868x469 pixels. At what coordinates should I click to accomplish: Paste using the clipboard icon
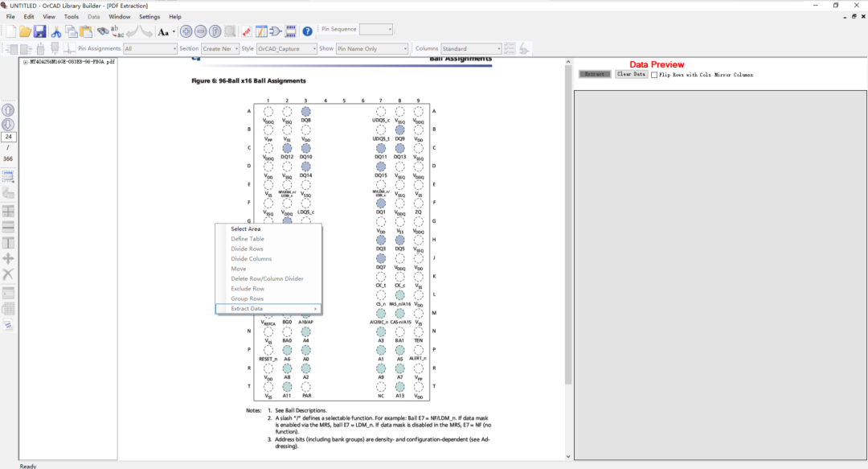click(x=86, y=31)
